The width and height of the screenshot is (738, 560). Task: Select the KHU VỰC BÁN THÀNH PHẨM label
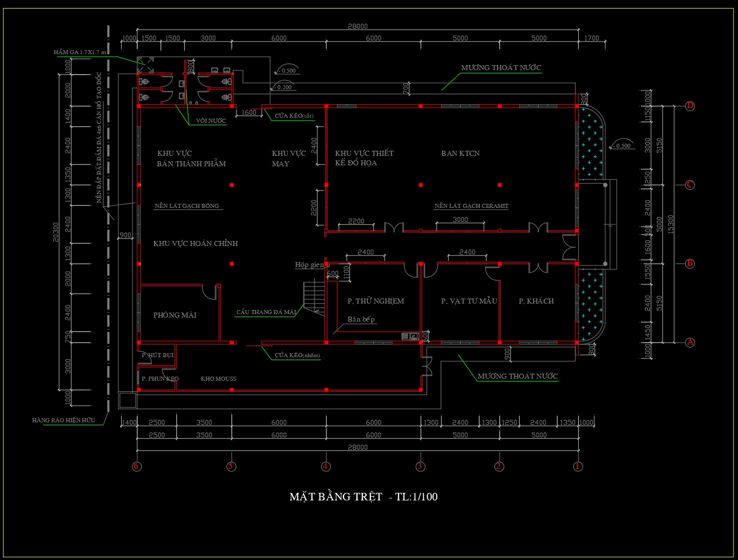191,158
